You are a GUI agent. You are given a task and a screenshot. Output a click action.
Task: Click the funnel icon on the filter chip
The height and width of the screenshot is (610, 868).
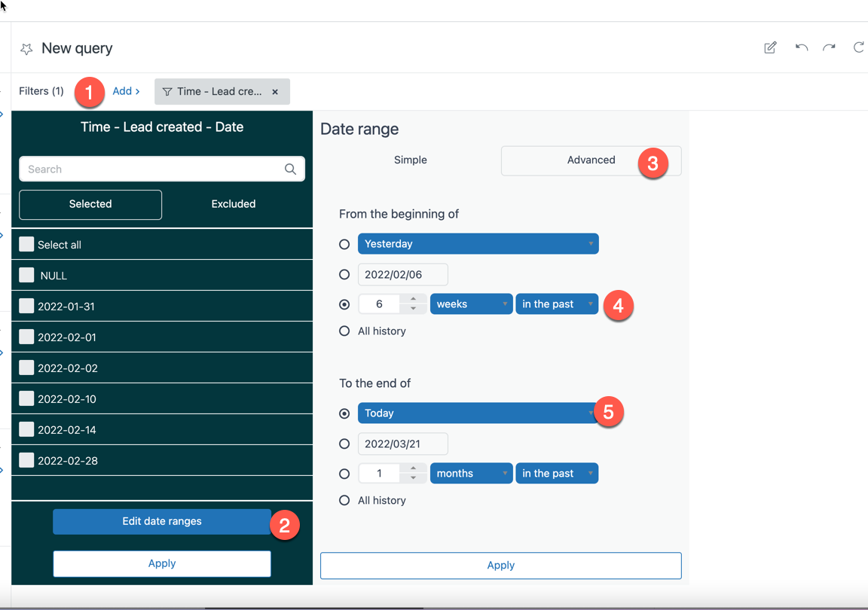(x=167, y=92)
